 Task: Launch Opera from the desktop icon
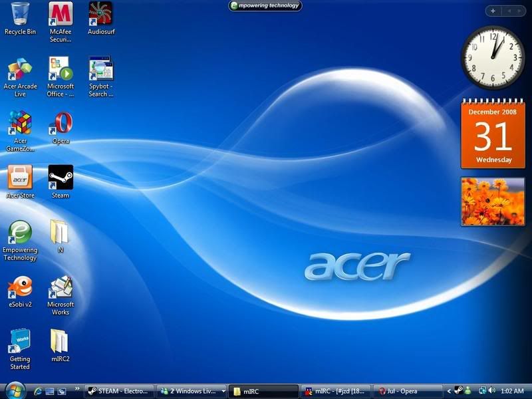pyautogui.click(x=61, y=124)
